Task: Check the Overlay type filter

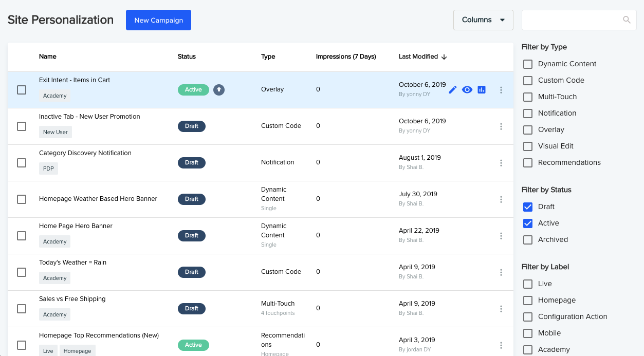Action: pyautogui.click(x=528, y=130)
